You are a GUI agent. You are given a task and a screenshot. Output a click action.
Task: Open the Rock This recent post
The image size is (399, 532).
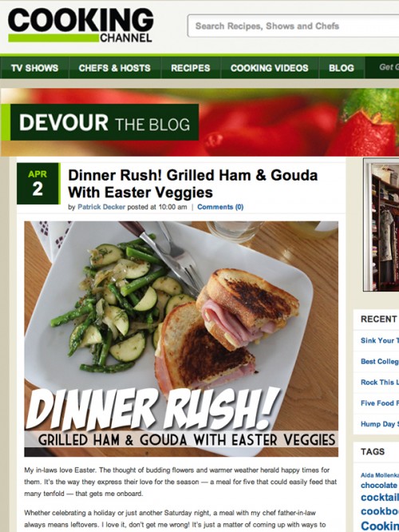click(377, 383)
